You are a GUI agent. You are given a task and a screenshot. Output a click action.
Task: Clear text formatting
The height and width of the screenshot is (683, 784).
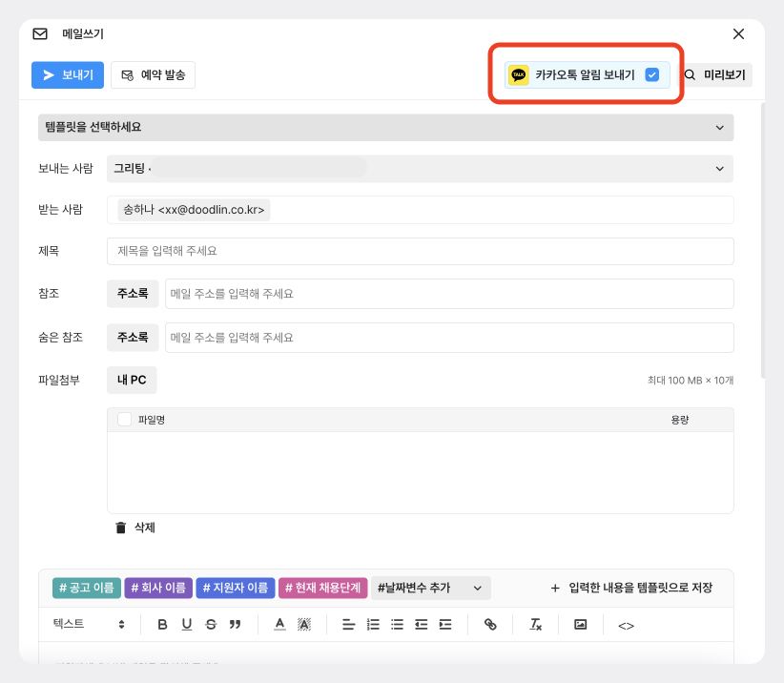tap(536, 625)
